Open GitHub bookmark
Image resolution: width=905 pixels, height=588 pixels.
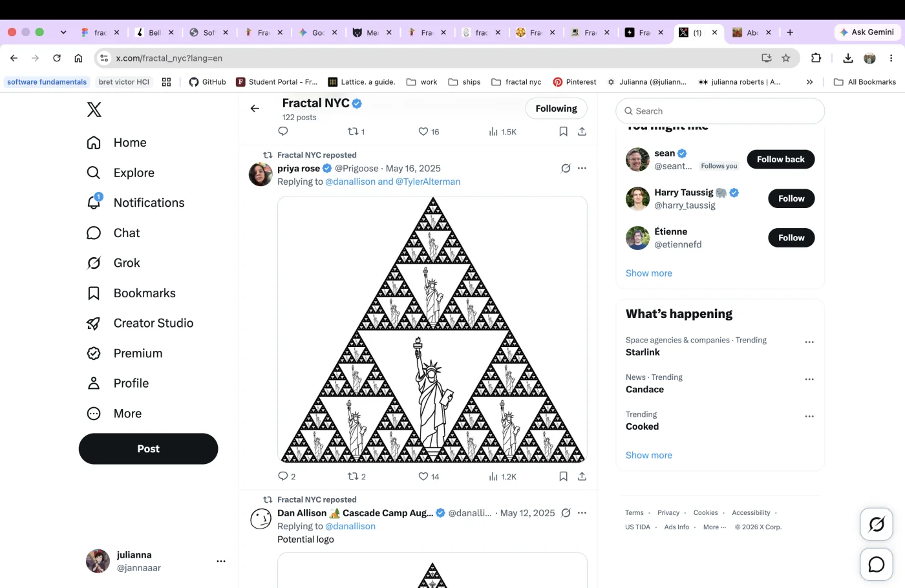pos(208,82)
